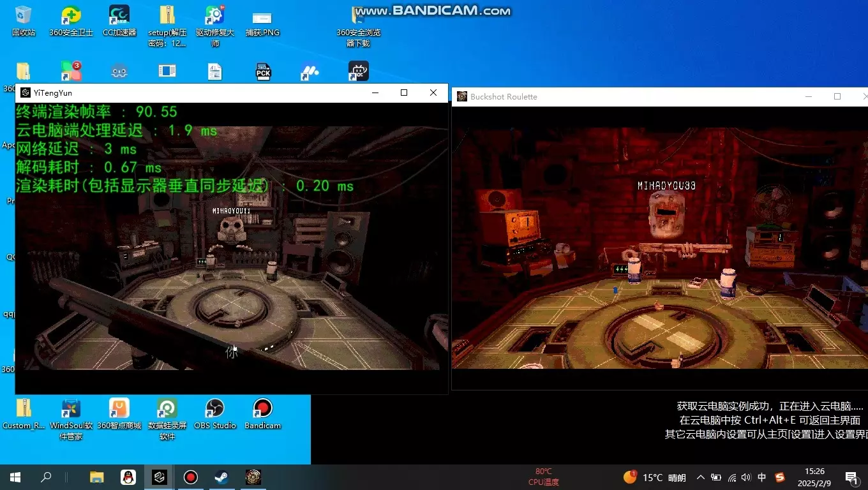This screenshot has width=868, height=490.
Task: Click the Buckshot Roulette window title text
Action: (x=504, y=97)
